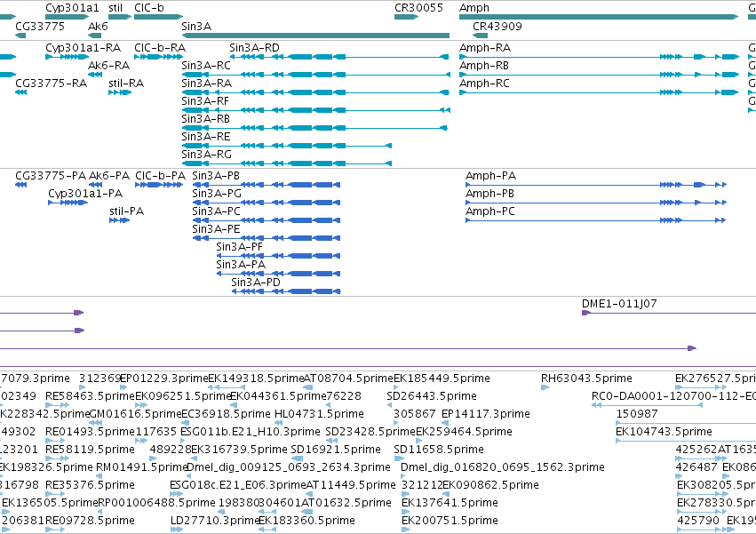Click the EK200751.5prime EST label

(450, 521)
